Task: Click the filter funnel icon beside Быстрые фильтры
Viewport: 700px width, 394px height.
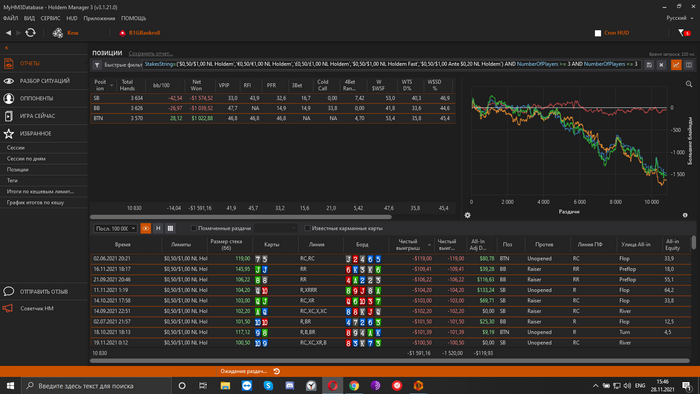Action: [97, 65]
